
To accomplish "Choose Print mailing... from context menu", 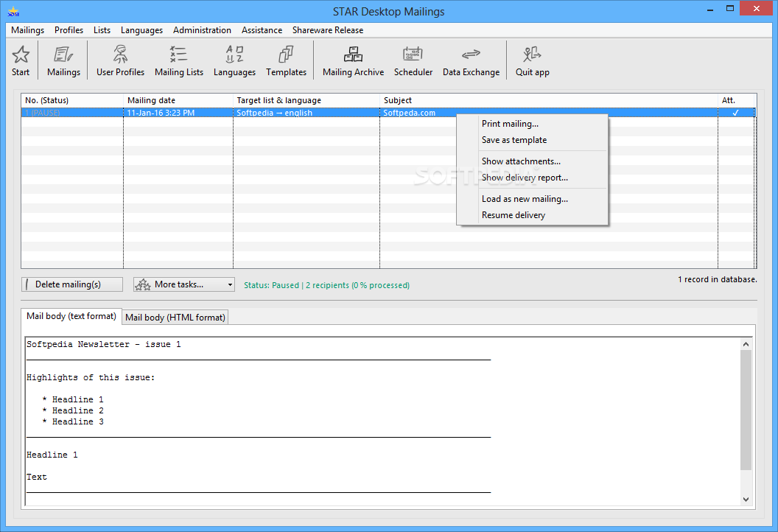I will coord(533,124).
